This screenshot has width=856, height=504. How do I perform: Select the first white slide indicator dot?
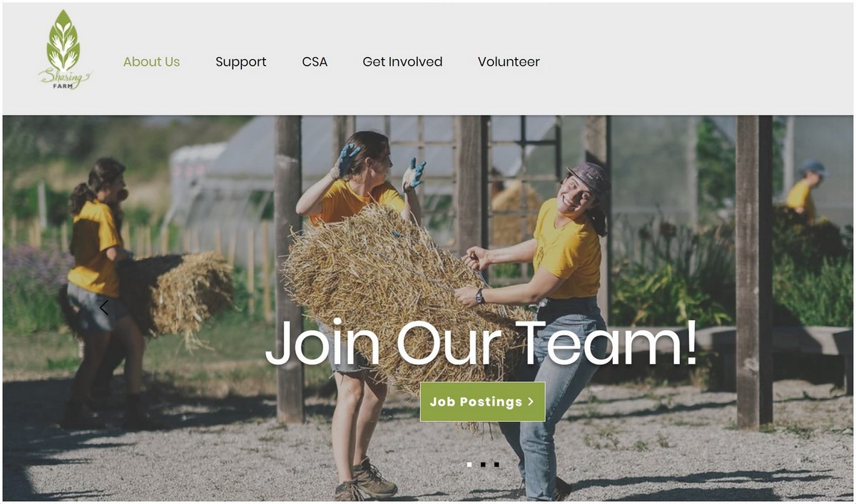(x=469, y=464)
